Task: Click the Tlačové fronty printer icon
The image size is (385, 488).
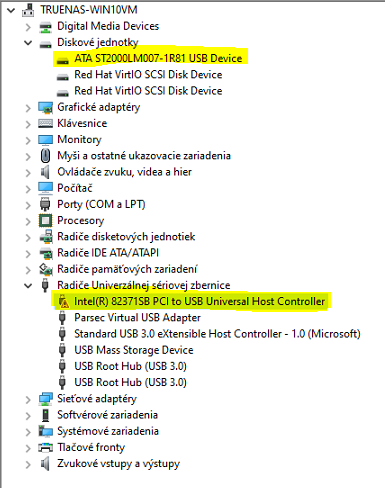Action: pyautogui.click(x=45, y=447)
